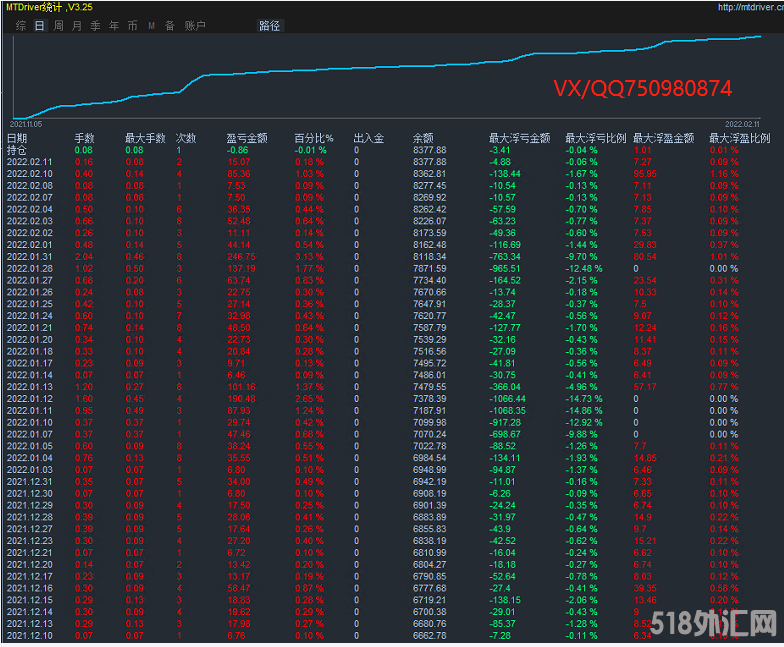
Task: Open the 月 monthly statistics tab
Action: click(77, 26)
